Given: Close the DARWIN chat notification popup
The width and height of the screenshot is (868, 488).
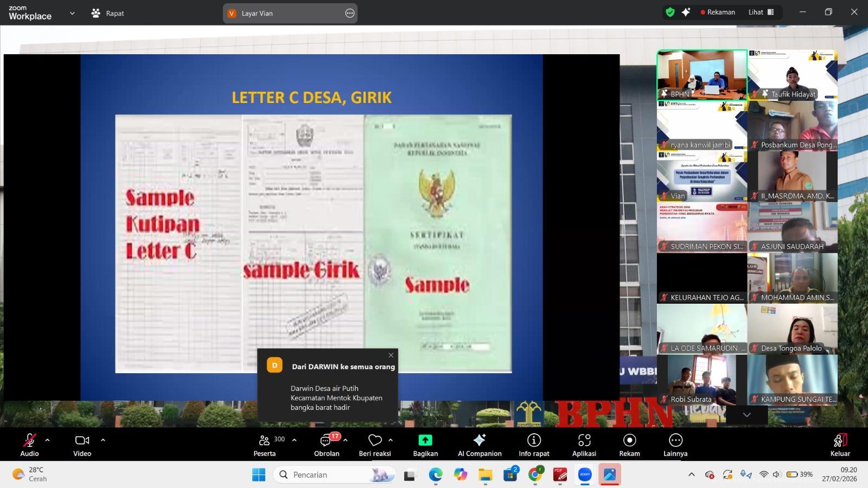Looking at the screenshot, I should 391,355.
